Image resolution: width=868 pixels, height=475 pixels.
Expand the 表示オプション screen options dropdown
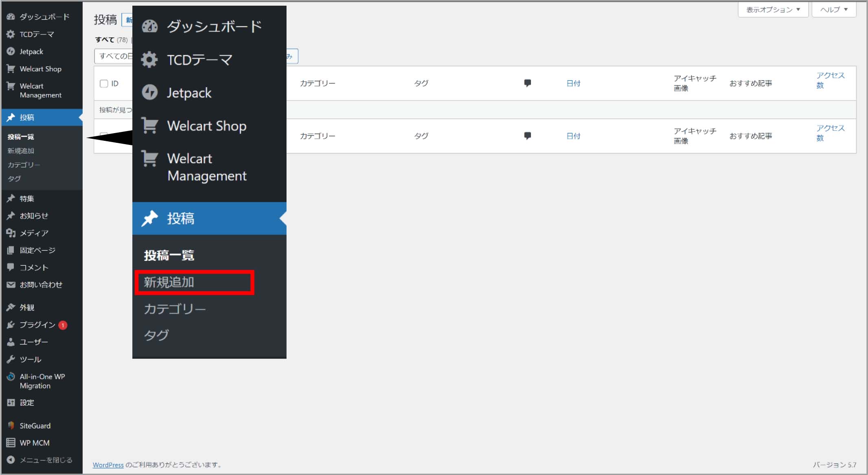773,9
